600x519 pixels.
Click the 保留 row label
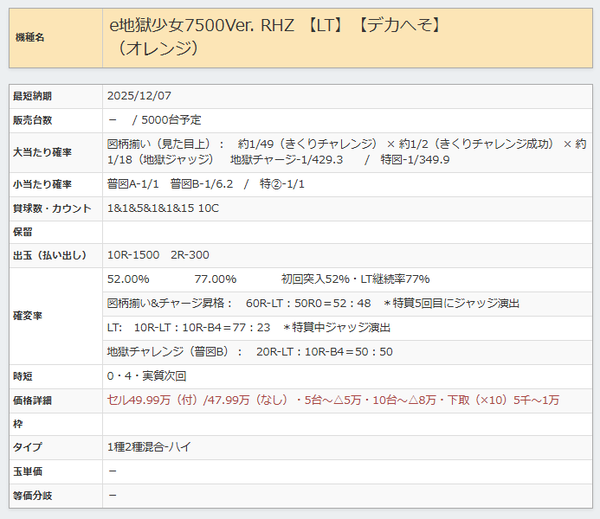point(23,232)
